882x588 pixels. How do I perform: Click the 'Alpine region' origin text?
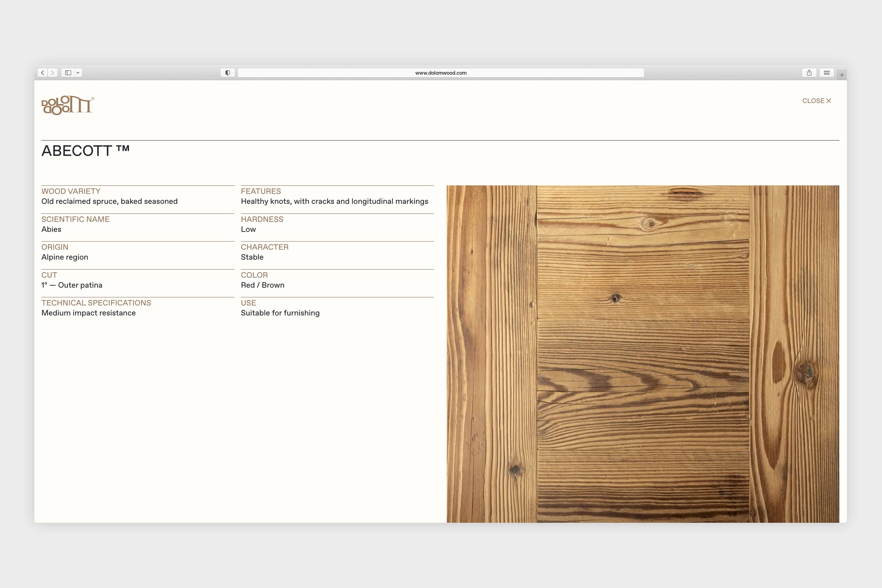(x=65, y=257)
